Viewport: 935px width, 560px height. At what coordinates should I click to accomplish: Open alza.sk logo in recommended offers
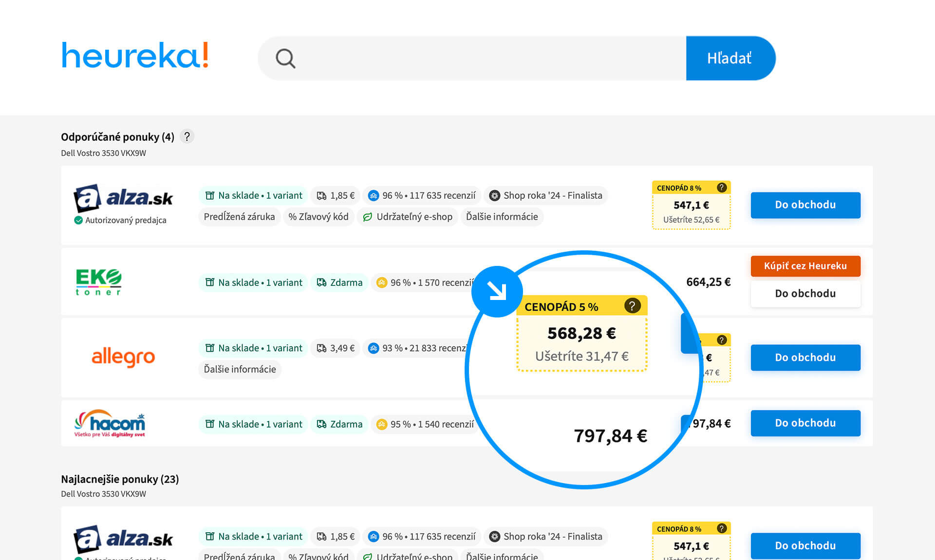click(123, 198)
